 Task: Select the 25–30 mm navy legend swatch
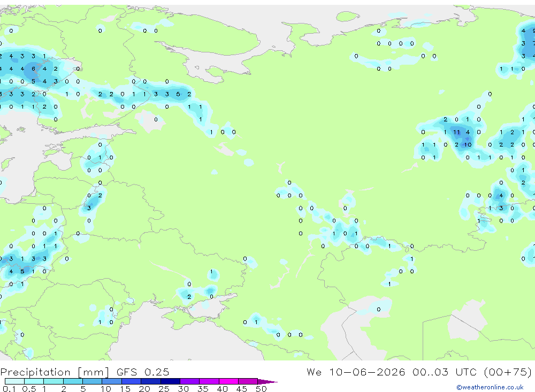[170, 381]
